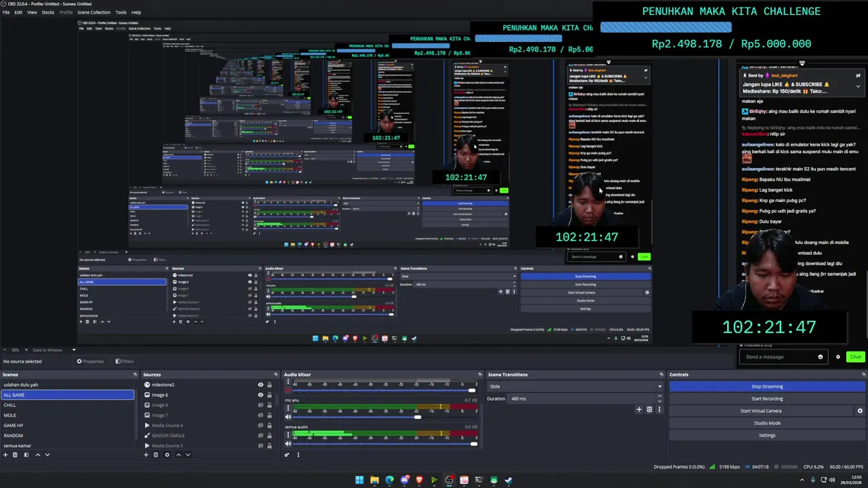Screen dimensions: 868x488
Task: Show the Image 7 source via eye icon
Action: coord(260,415)
